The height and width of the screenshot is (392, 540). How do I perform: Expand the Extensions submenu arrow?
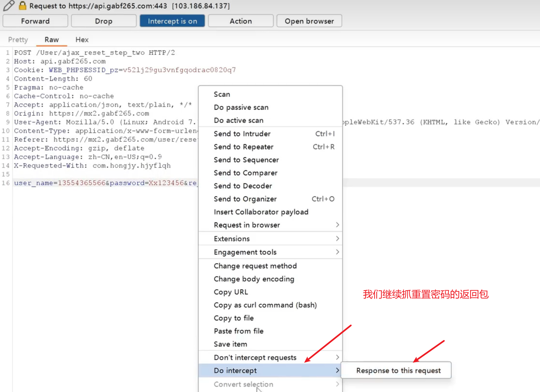[337, 238]
